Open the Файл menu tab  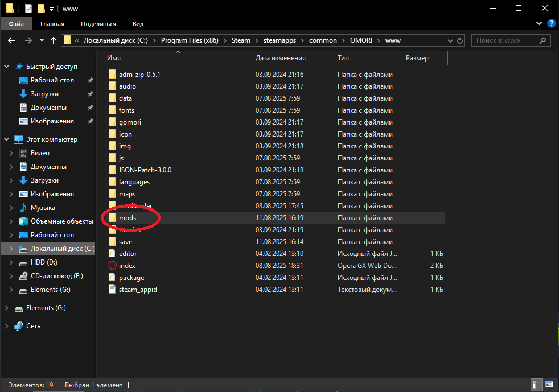[17, 24]
